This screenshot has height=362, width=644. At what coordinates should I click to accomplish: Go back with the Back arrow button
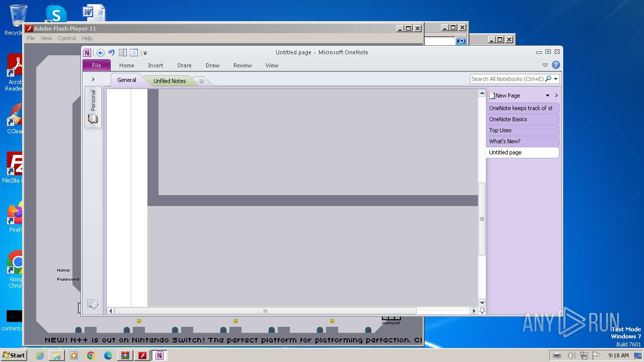click(101, 52)
